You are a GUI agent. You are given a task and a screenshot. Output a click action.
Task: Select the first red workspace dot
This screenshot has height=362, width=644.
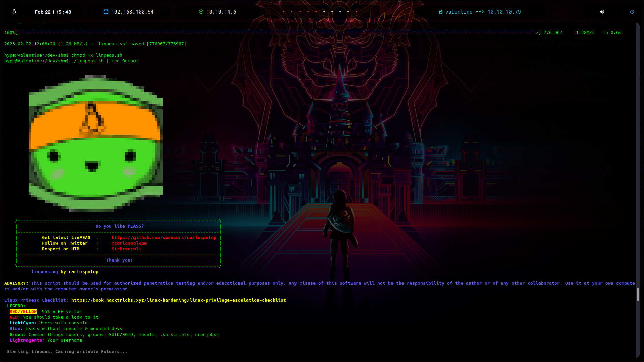click(284, 12)
